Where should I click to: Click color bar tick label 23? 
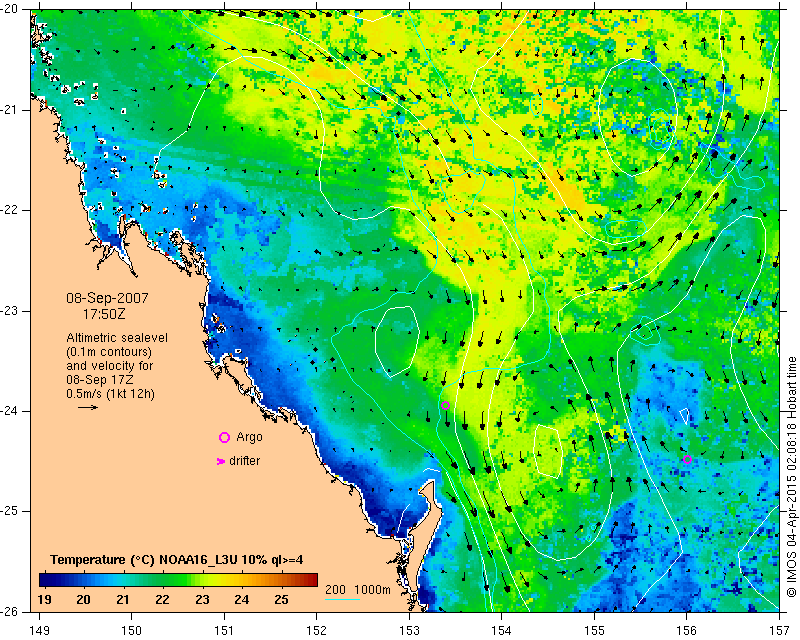coord(202,599)
